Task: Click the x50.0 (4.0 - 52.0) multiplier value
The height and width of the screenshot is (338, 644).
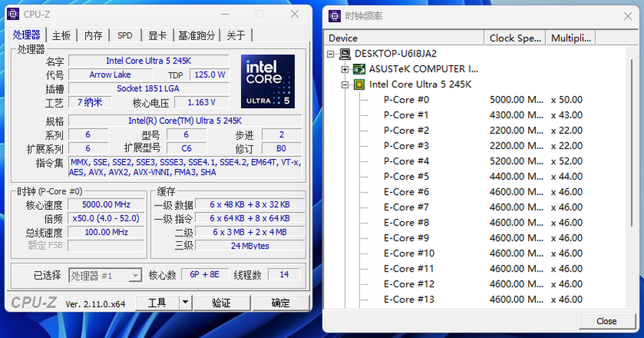Action: (x=106, y=218)
